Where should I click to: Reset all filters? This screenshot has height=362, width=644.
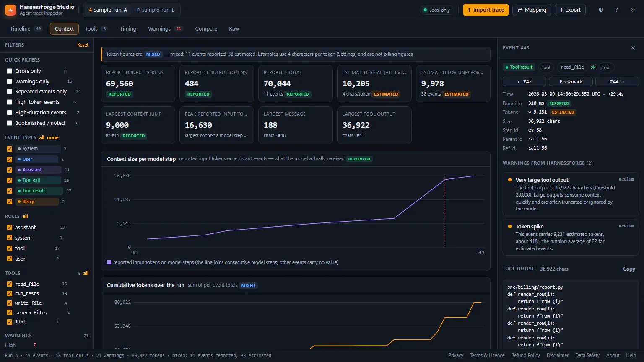click(x=83, y=45)
